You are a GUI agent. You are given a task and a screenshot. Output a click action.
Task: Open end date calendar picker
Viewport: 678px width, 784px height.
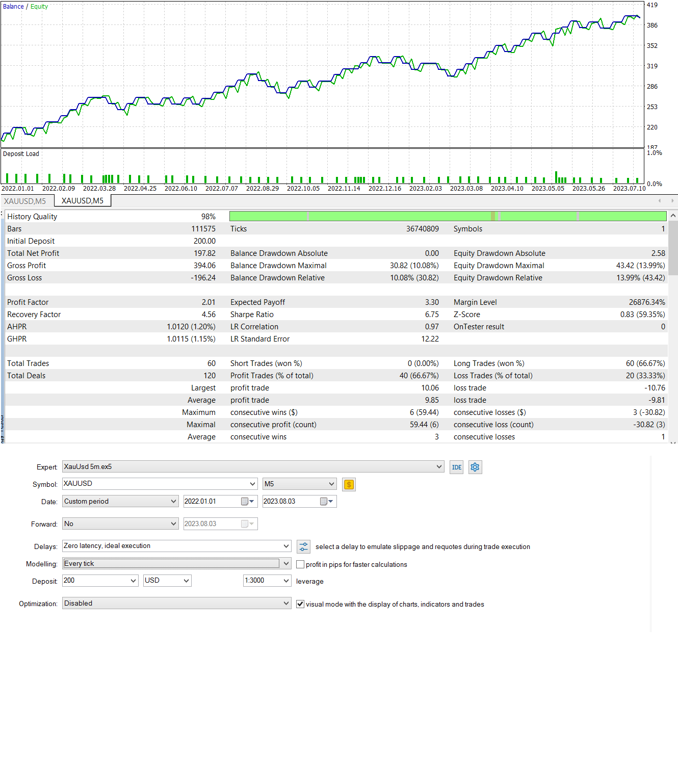click(327, 502)
